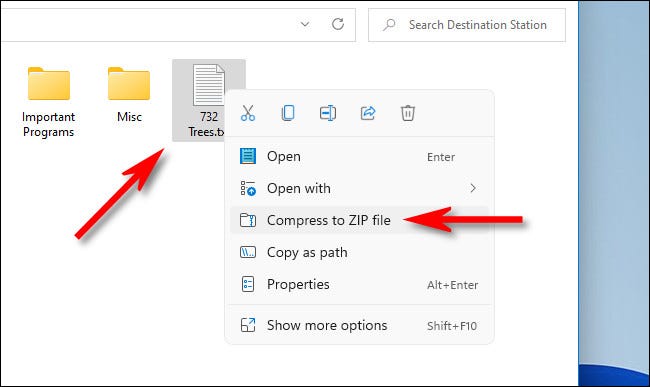Click the Show more options icon
The width and height of the screenshot is (650, 387).
coord(248,325)
